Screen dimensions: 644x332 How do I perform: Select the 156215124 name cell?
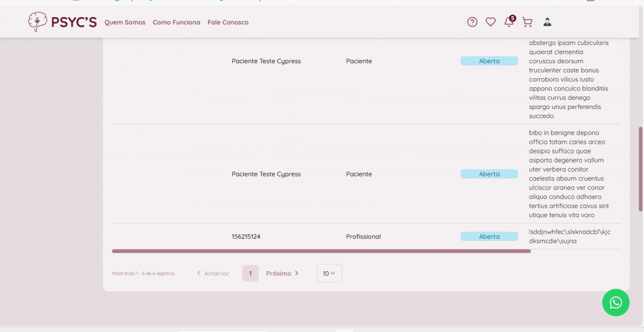pyautogui.click(x=246, y=237)
